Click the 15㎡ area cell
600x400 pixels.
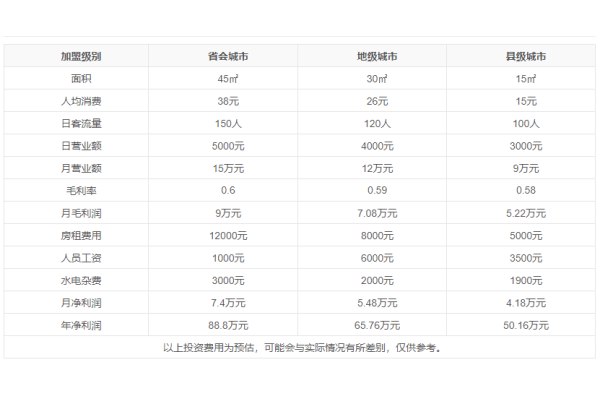[x=521, y=78]
